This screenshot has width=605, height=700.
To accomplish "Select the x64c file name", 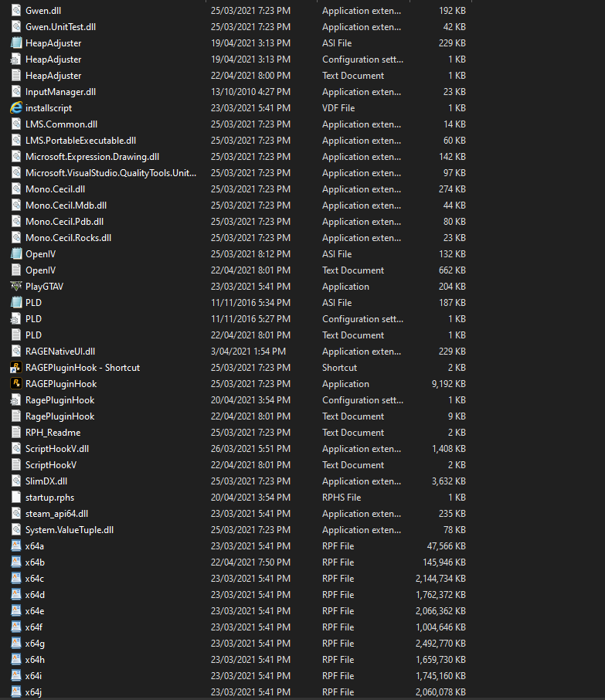I will (x=35, y=579).
